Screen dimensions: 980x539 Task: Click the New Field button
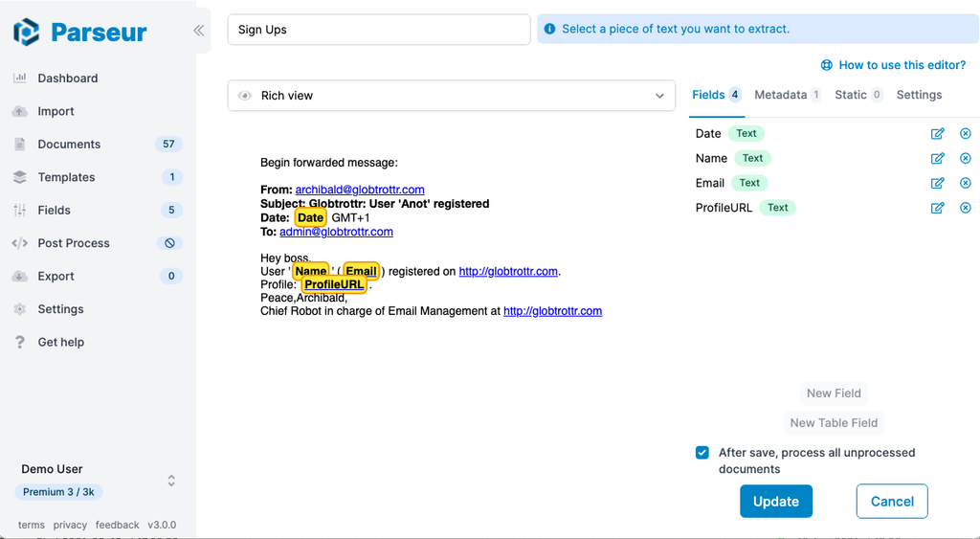[x=834, y=393]
